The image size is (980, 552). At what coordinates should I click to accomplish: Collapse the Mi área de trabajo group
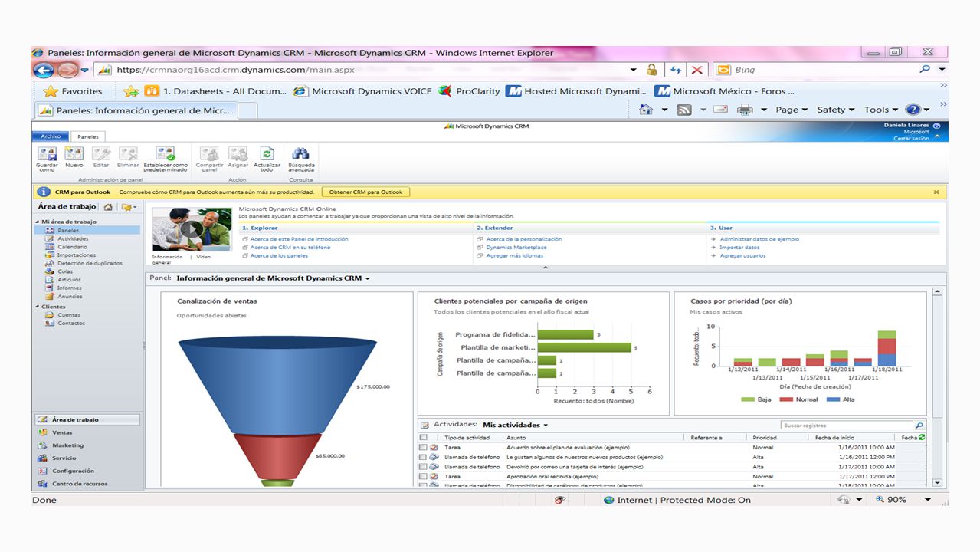[x=37, y=222]
